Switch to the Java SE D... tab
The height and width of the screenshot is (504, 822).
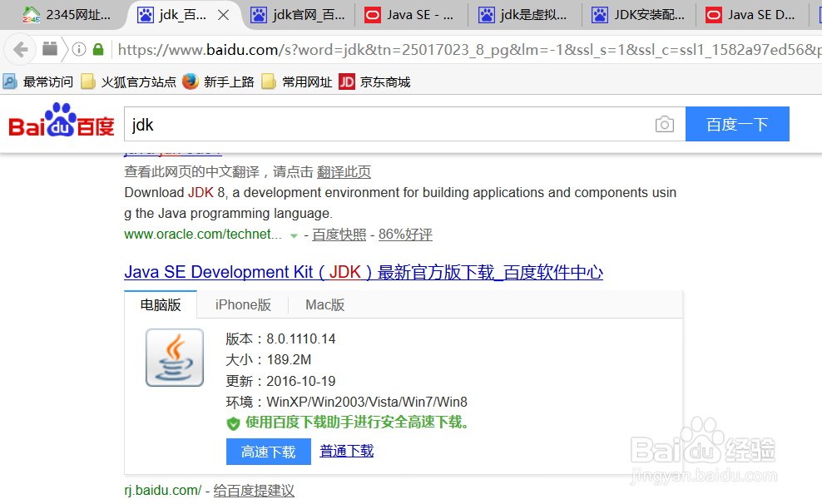click(x=750, y=15)
